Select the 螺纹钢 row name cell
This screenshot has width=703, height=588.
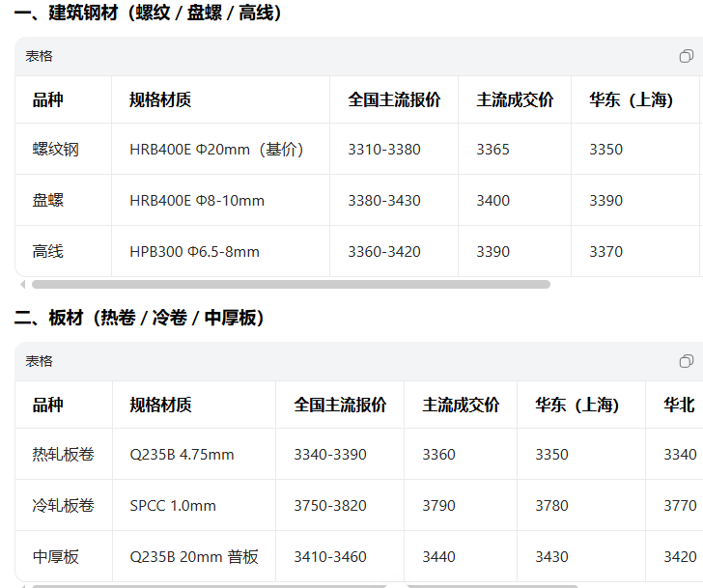pyautogui.click(x=55, y=150)
